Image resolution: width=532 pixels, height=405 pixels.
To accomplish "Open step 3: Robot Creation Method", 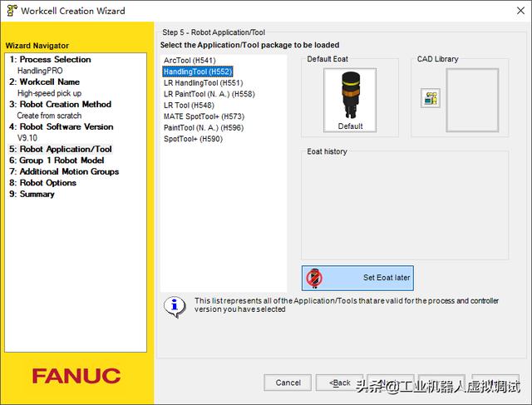I will coord(61,104).
